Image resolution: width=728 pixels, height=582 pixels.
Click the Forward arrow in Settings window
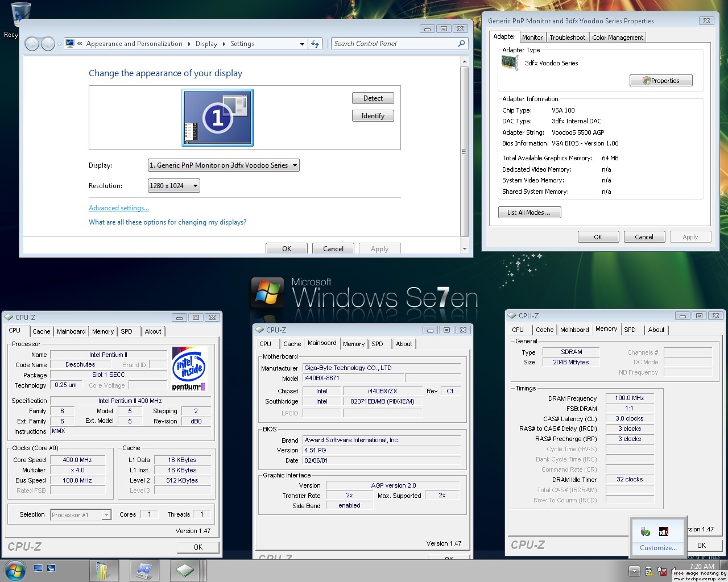click(48, 44)
